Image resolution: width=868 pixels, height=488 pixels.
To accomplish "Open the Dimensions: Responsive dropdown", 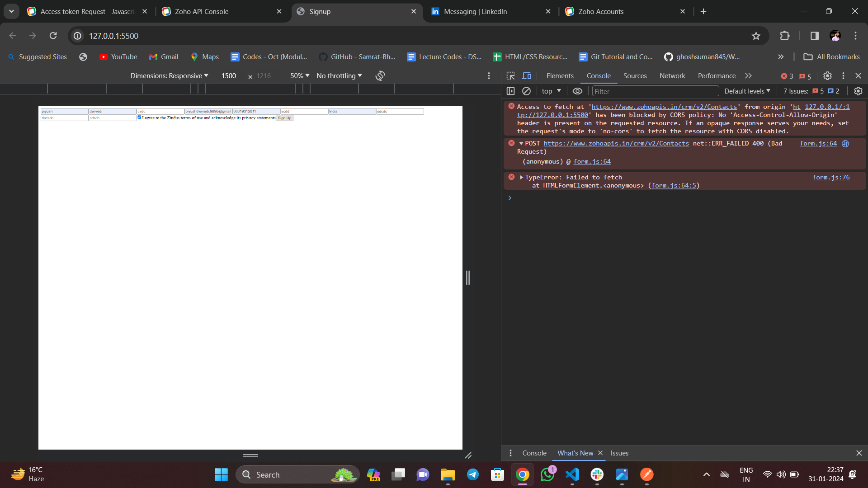I will (x=169, y=76).
